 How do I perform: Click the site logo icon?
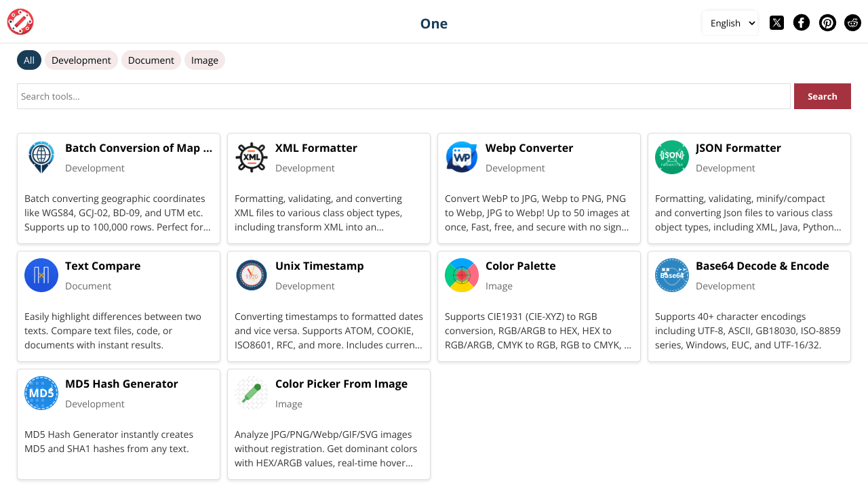point(20,22)
